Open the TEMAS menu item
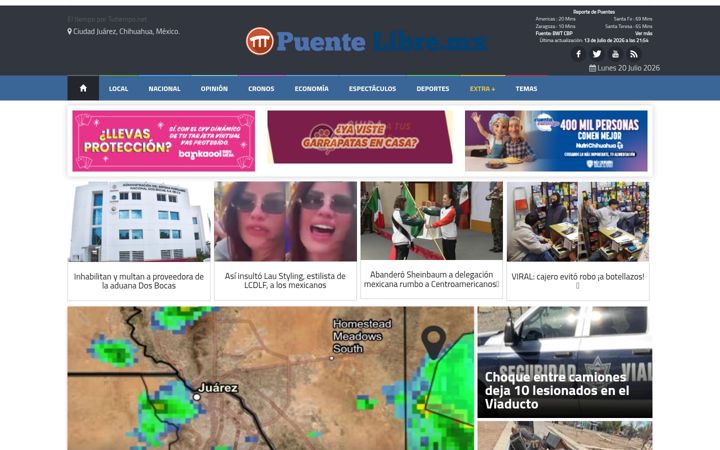The image size is (720, 450). (526, 89)
